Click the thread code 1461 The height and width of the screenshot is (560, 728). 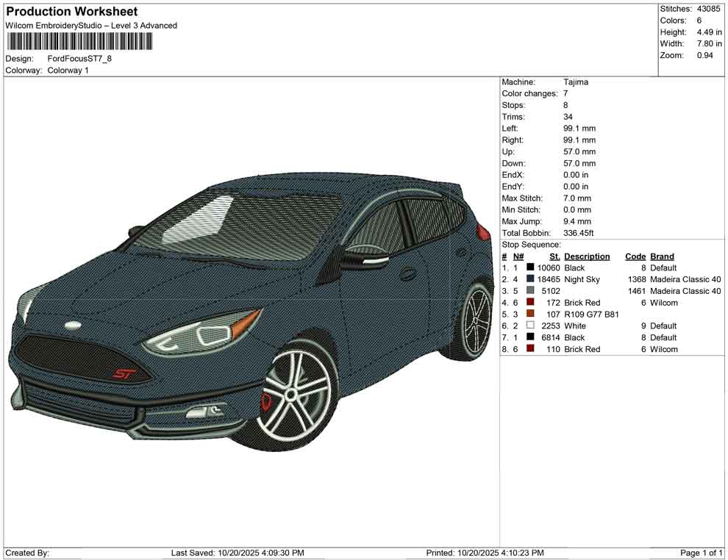click(x=637, y=291)
